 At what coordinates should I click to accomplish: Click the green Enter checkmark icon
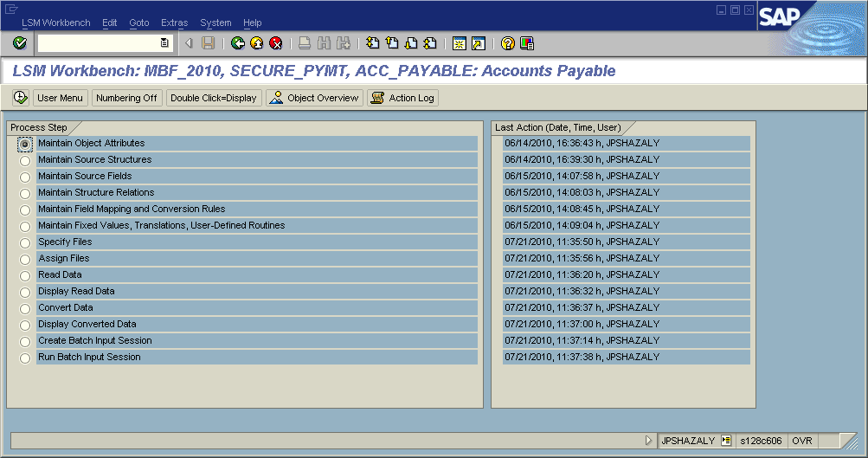click(x=20, y=43)
